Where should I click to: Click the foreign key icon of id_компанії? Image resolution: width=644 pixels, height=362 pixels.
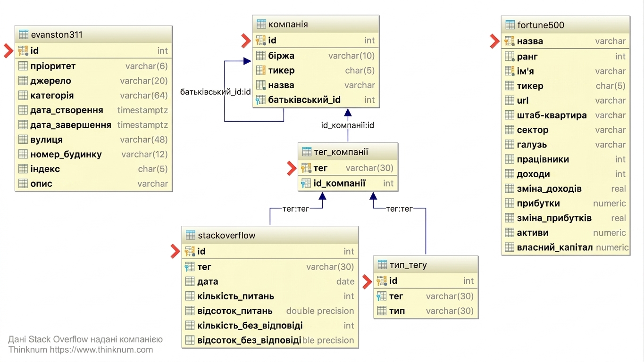tap(306, 183)
